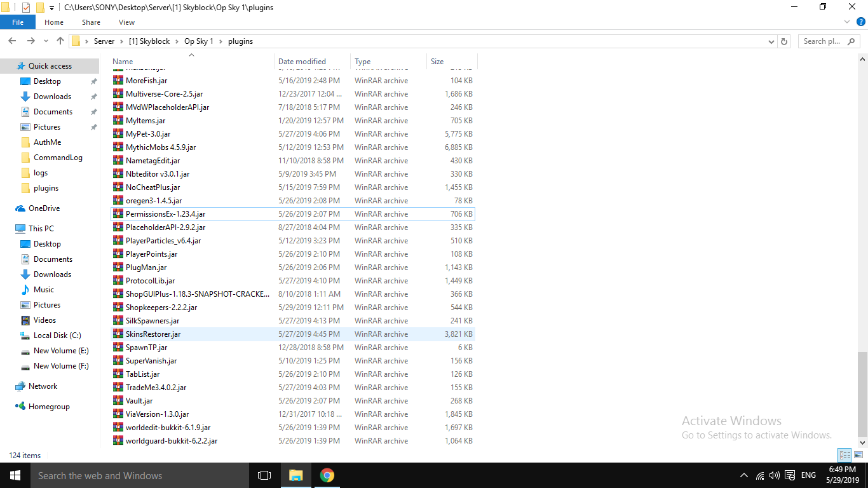Select the Music icon under This PC
This screenshot has width=868, height=488.
25,290
